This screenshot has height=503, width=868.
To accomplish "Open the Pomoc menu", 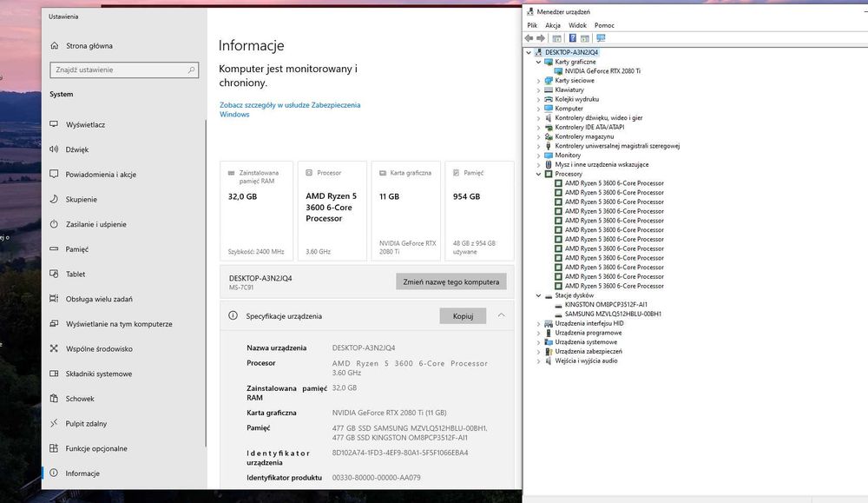I will 604,25.
